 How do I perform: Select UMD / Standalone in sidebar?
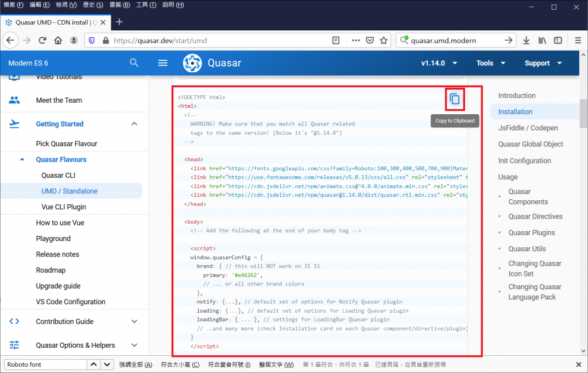point(72,191)
